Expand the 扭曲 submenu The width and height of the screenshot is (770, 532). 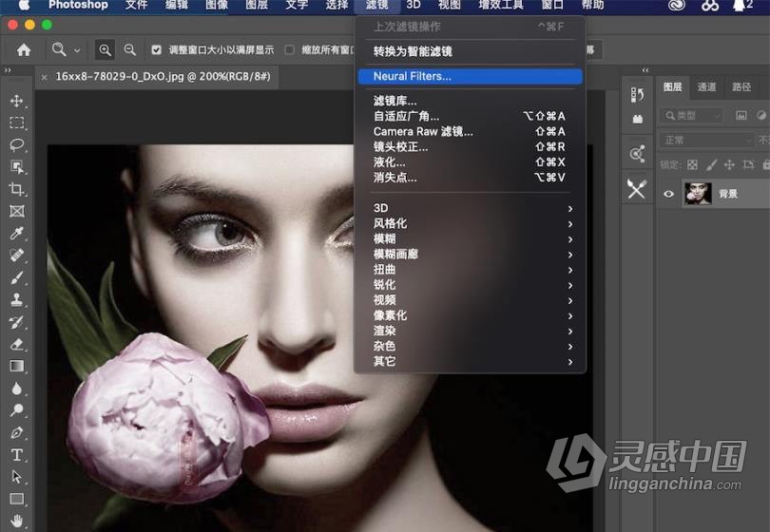(470, 270)
